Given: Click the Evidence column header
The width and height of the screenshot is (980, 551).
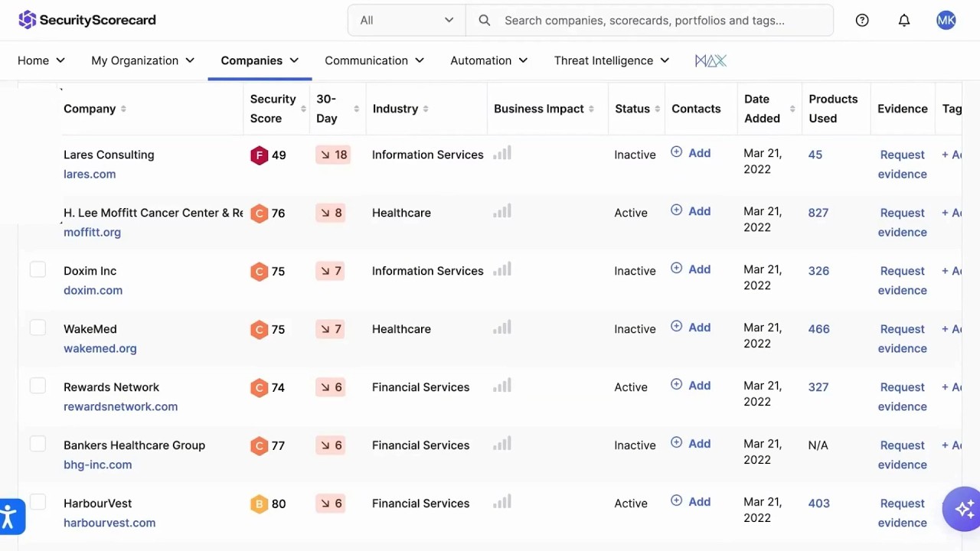Looking at the screenshot, I should pos(903,109).
